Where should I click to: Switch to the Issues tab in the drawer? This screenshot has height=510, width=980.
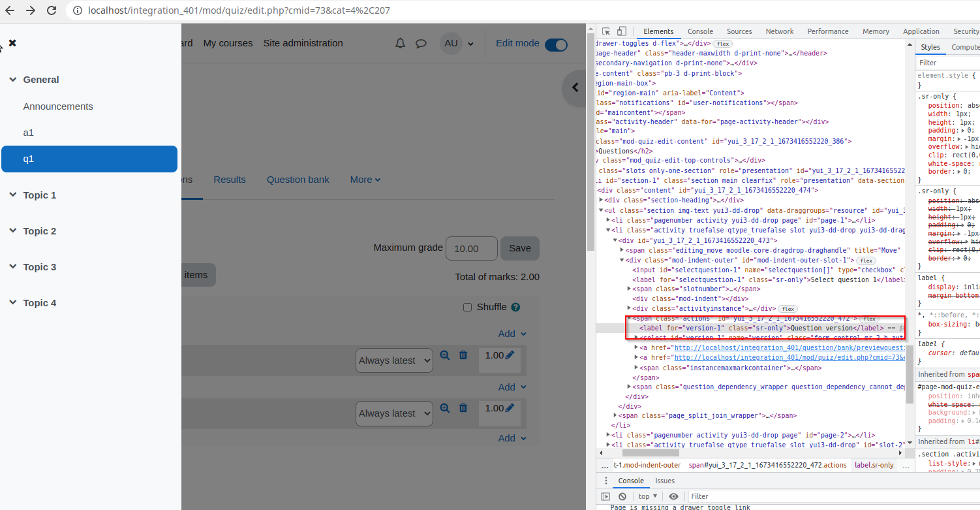tap(665, 481)
